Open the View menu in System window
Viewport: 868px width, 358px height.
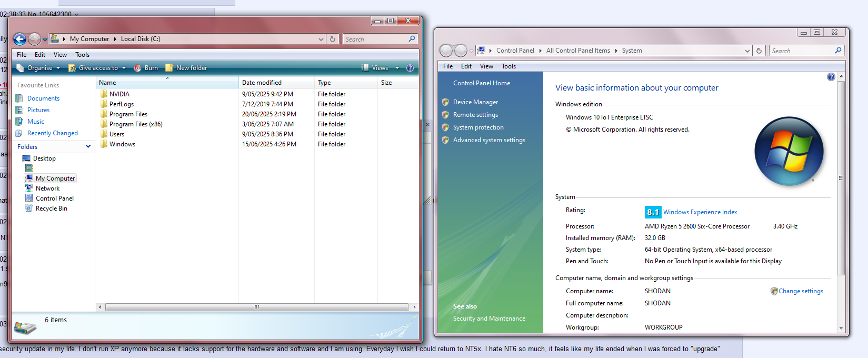pos(486,66)
